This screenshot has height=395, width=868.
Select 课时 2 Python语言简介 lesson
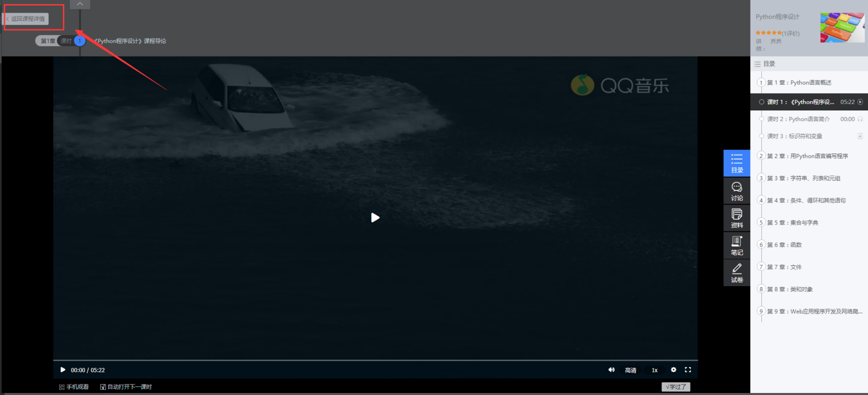(798, 119)
